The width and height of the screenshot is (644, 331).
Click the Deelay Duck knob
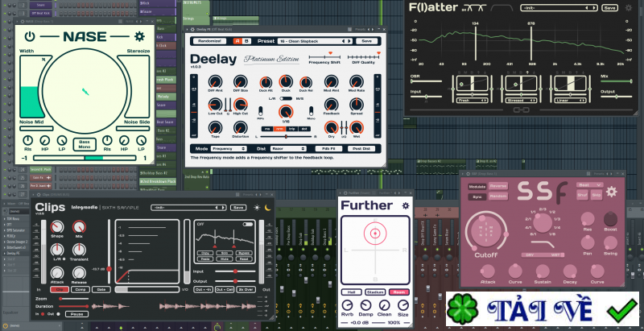click(286, 81)
